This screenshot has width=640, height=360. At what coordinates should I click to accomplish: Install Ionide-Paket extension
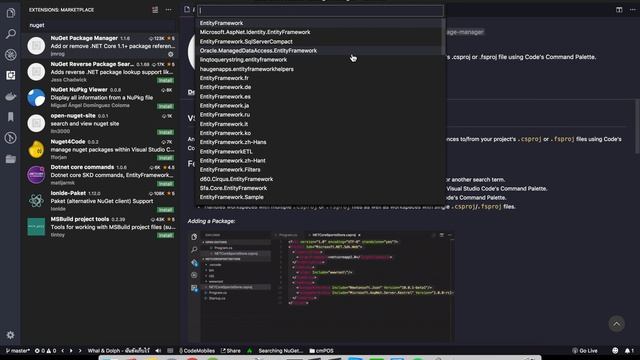(165, 210)
